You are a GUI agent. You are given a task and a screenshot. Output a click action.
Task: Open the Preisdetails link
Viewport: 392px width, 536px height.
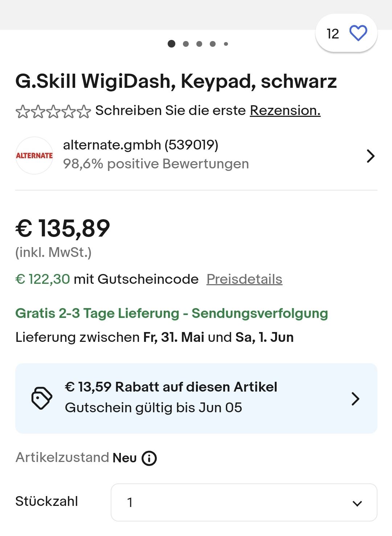[x=244, y=279]
